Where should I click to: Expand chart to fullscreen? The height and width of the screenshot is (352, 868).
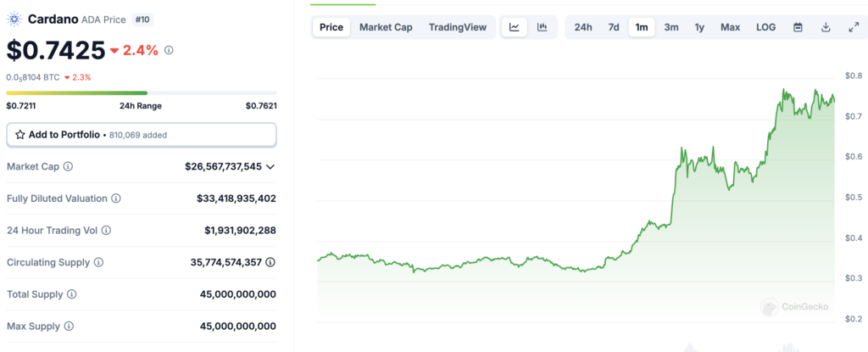point(853,27)
